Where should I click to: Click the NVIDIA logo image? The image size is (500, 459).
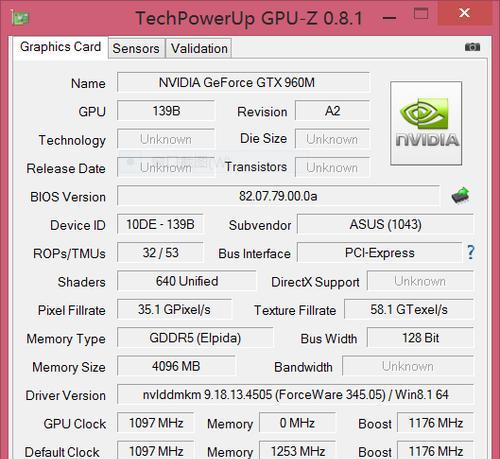click(426, 123)
